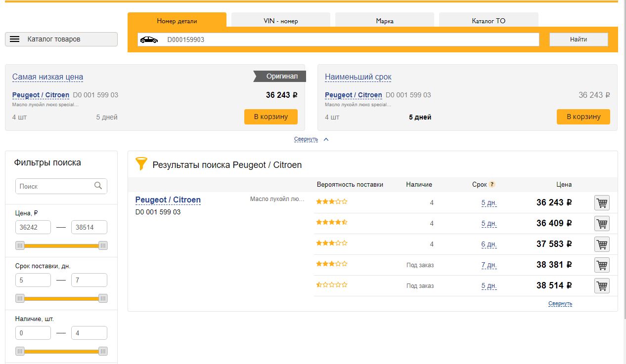Open the Наименьший срок link
The width and height of the screenshot is (626, 364).
358,77
